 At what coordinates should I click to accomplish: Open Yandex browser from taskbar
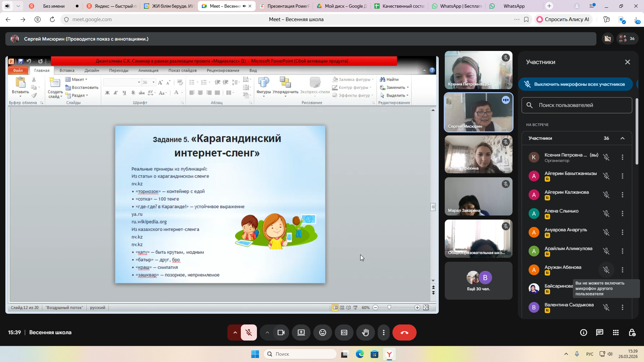[x=389, y=354]
